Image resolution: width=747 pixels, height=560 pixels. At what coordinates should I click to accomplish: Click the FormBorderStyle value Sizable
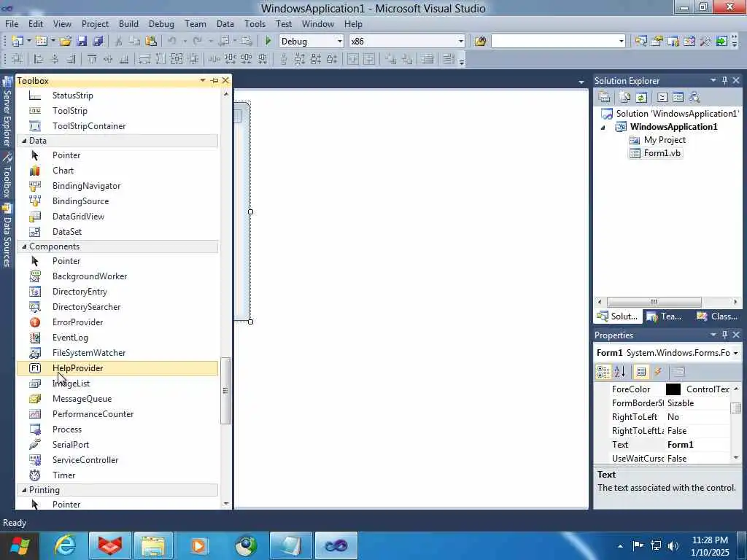[x=681, y=403]
